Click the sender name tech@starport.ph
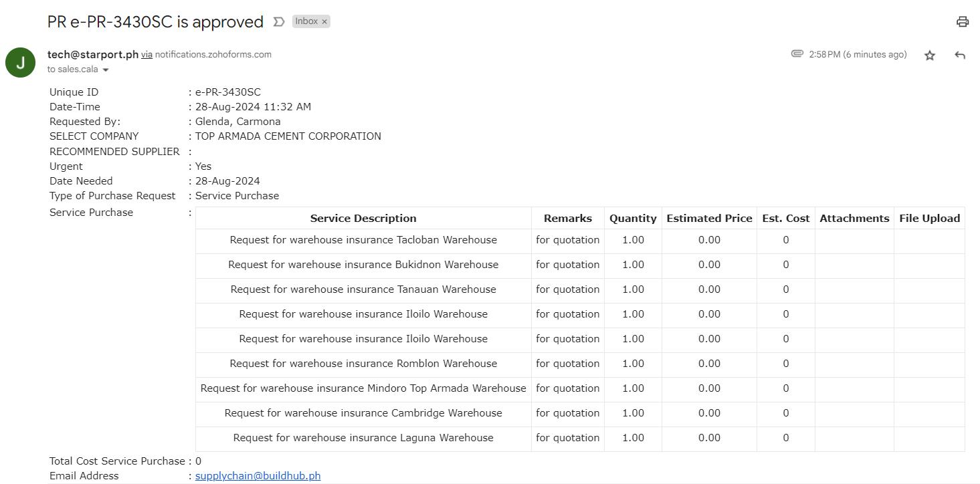The width and height of the screenshot is (980, 484). (x=92, y=54)
